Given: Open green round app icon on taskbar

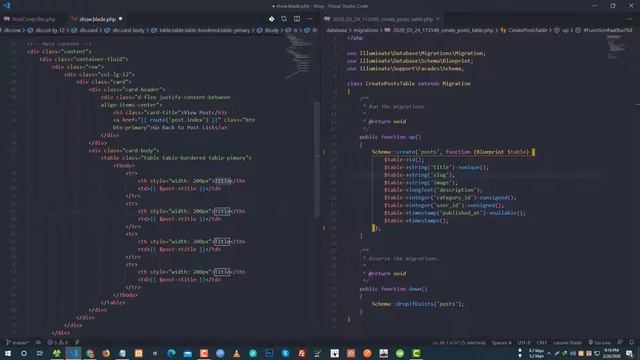Looking at the screenshot, I should tap(400, 353).
